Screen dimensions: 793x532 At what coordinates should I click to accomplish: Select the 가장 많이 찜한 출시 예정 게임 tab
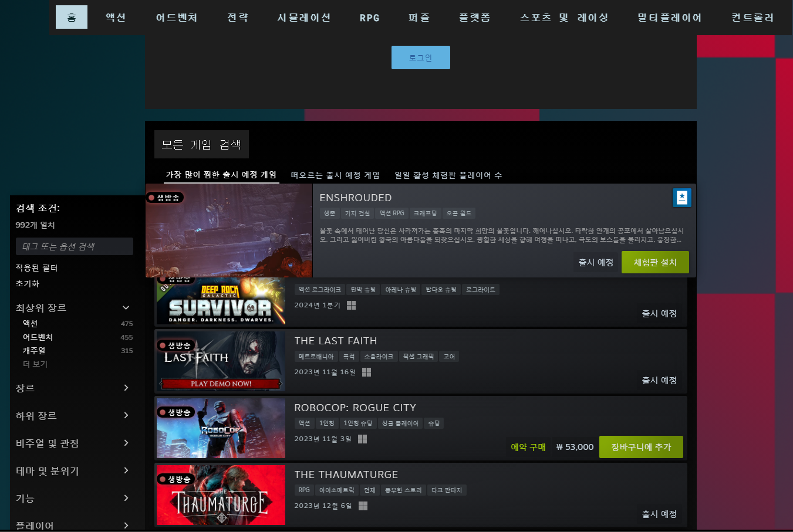pos(221,175)
